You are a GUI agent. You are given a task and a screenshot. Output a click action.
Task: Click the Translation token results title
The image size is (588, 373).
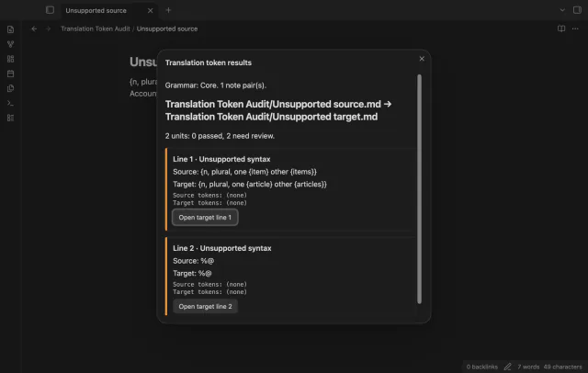(x=209, y=62)
